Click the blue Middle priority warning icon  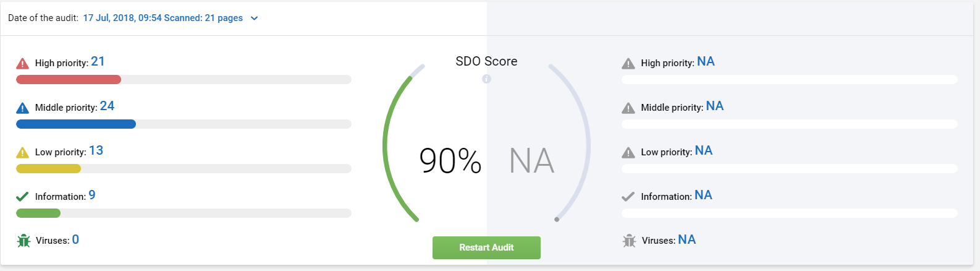22,108
